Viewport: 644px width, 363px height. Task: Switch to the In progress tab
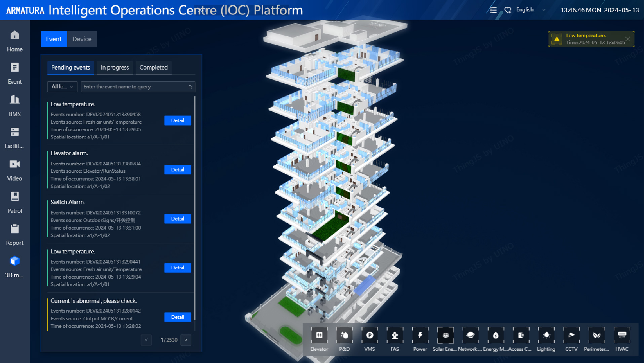tap(115, 68)
